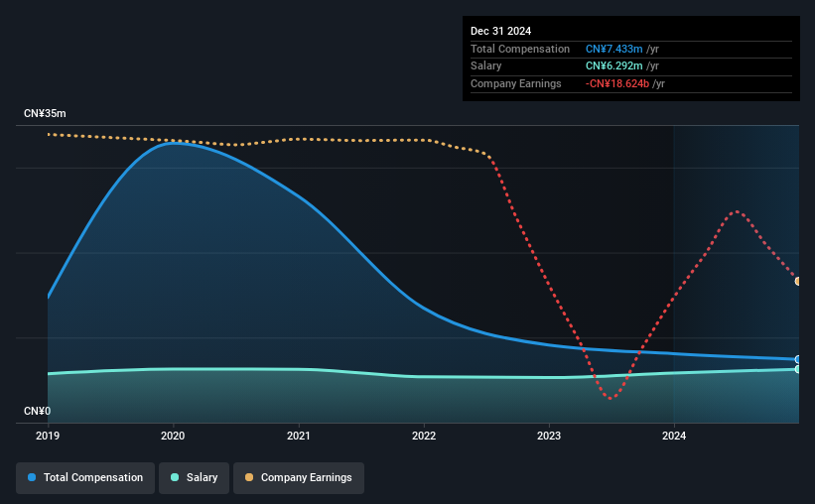
Task: Click the 2019 x-axis label
Action: click(x=48, y=436)
